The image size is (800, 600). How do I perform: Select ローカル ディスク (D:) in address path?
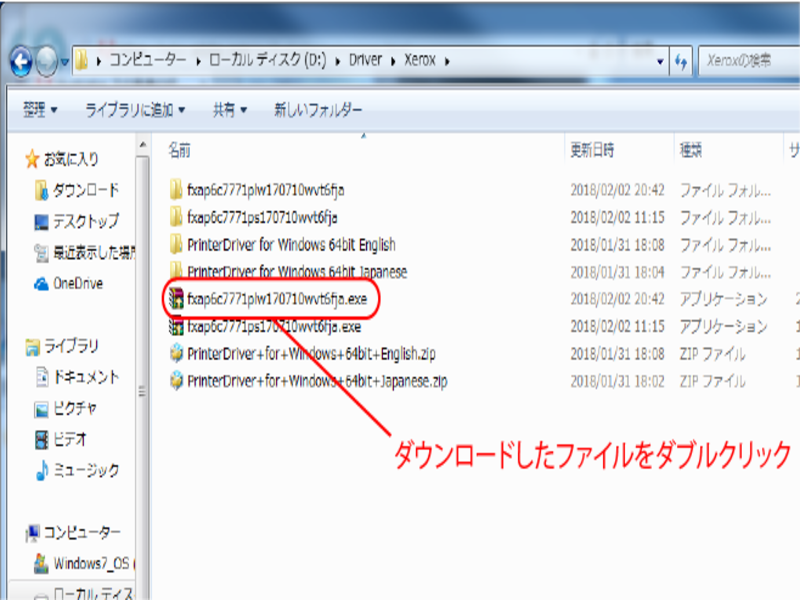pyautogui.click(x=267, y=60)
